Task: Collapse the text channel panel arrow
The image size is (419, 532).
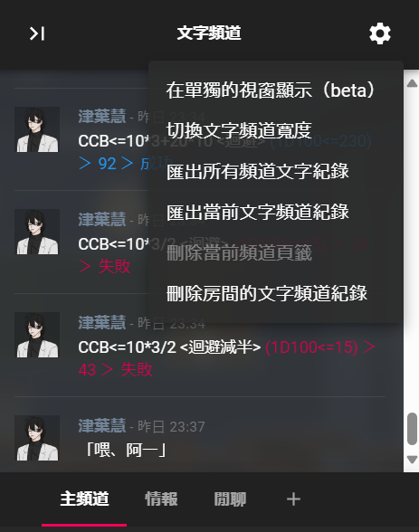Action: point(37,33)
